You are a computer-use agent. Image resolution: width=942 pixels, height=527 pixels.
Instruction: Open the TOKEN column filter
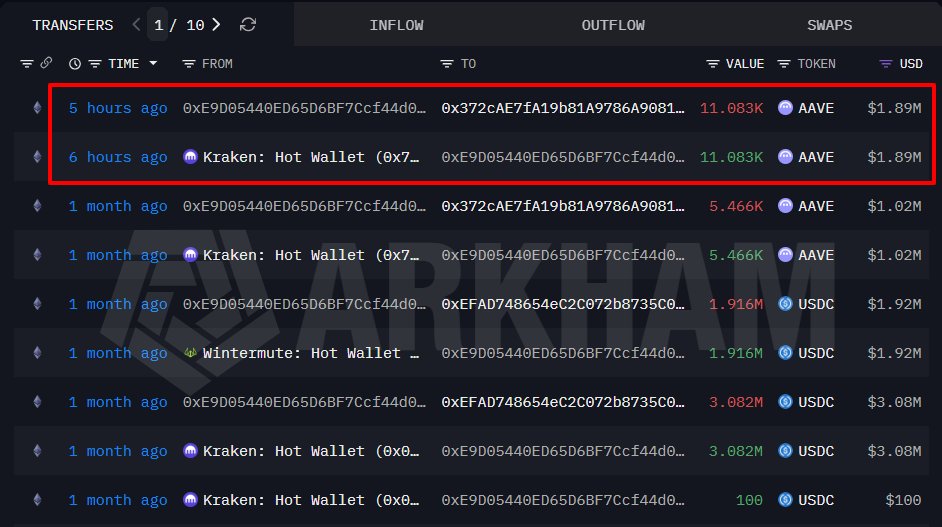tap(783, 64)
